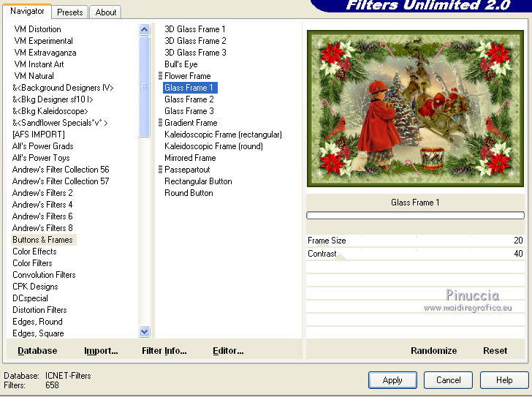Select VM Extravaganza category

[45, 53]
